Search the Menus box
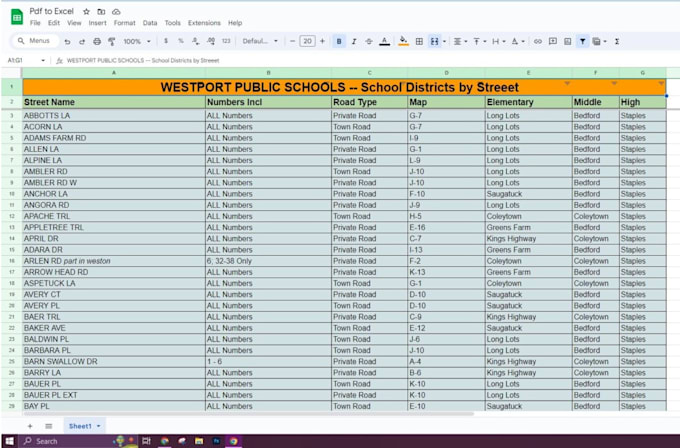Image resolution: width=680 pixels, height=448 pixels. tap(34, 41)
